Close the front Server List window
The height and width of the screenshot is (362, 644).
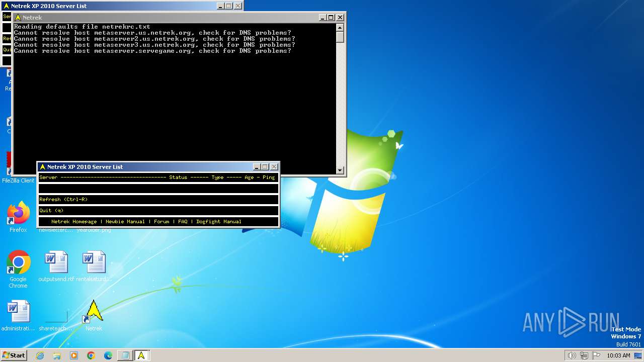point(274,167)
